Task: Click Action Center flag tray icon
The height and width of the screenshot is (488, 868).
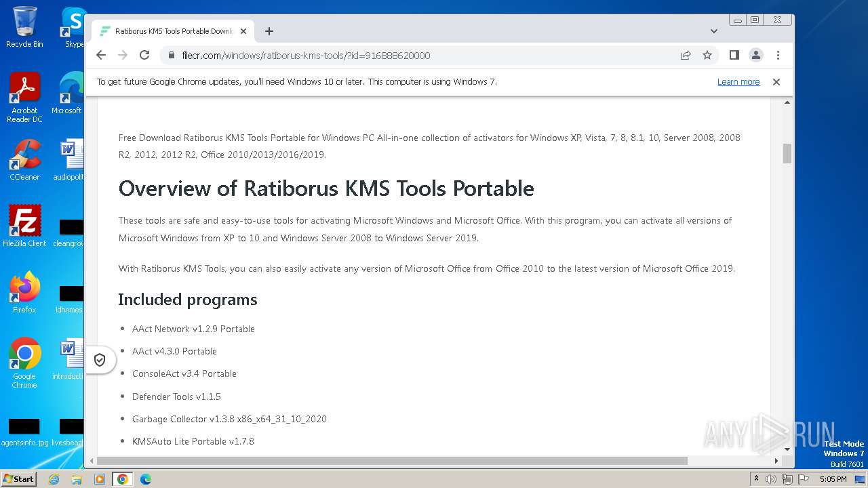Action: tap(804, 479)
